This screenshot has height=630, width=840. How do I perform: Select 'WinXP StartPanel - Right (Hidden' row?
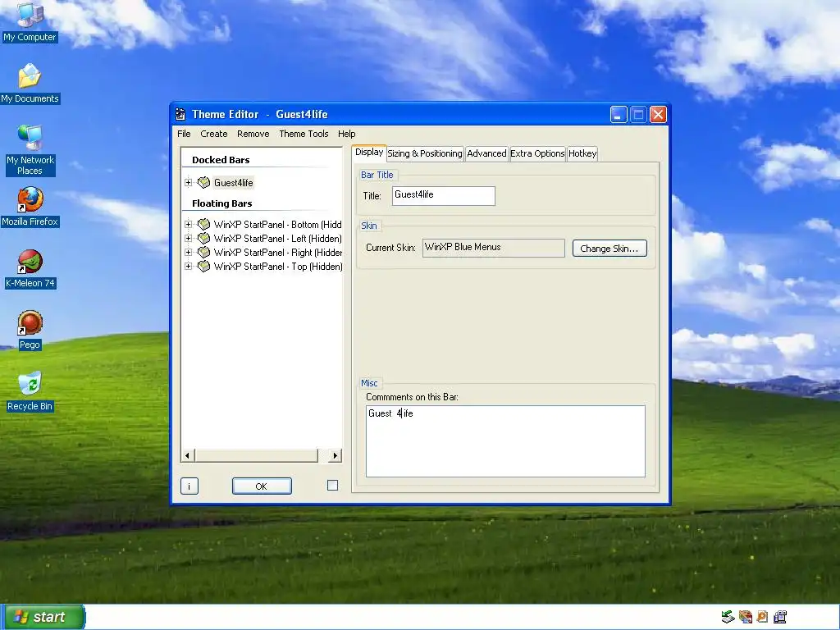pos(277,253)
